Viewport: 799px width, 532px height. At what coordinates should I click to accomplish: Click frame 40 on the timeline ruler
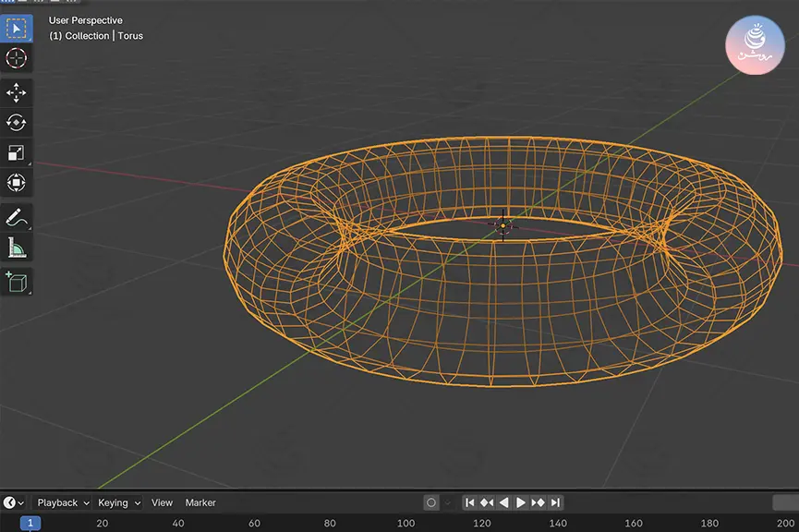(x=178, y=524)
